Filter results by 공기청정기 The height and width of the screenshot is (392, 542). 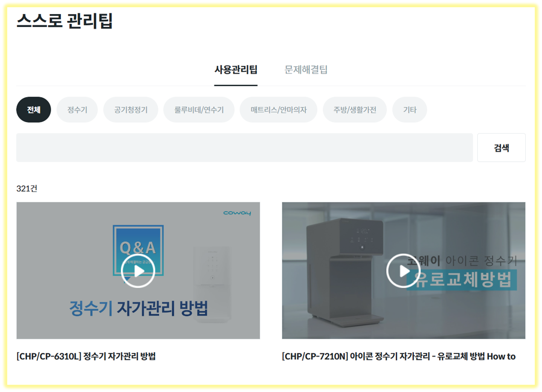(130, 109)
